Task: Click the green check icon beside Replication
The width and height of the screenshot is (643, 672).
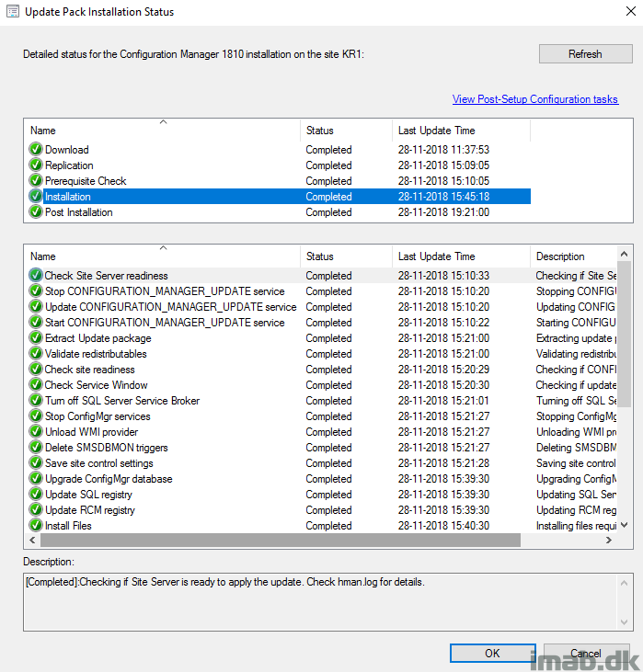Action: [x=36, y=165]
